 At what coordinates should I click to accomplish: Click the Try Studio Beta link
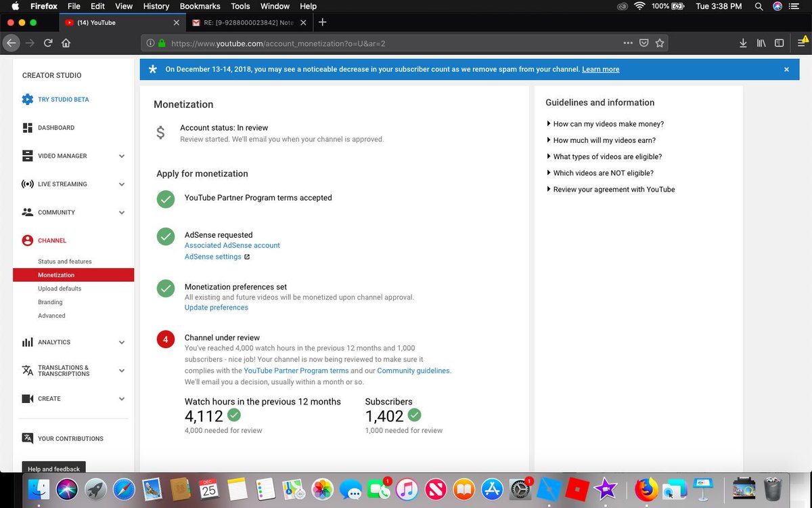point(63,100)
